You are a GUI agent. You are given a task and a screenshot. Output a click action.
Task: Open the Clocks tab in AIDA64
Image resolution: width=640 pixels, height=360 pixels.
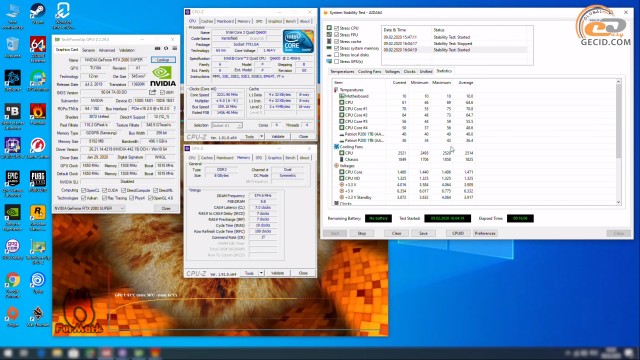pyautogui.click(x=409, y=71)
